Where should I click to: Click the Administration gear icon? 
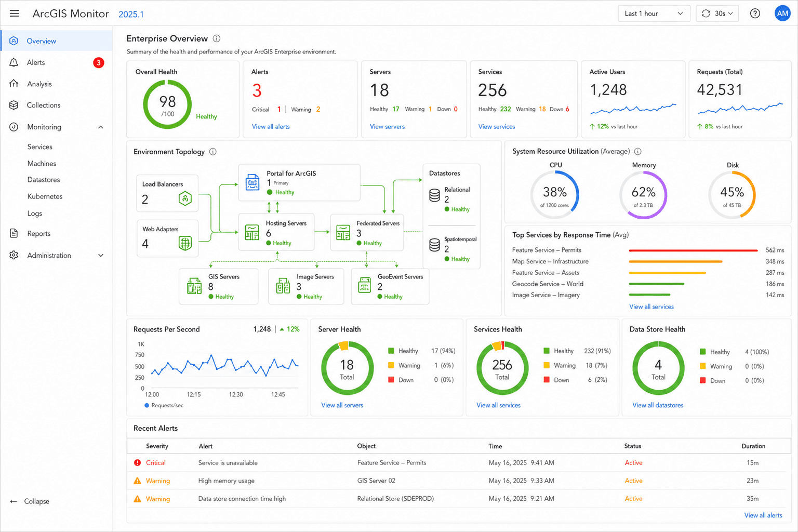tap(14, 255)
